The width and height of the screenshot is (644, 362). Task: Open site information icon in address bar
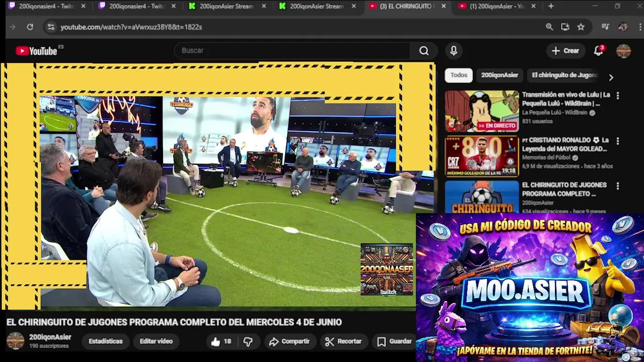click(51, 27)
